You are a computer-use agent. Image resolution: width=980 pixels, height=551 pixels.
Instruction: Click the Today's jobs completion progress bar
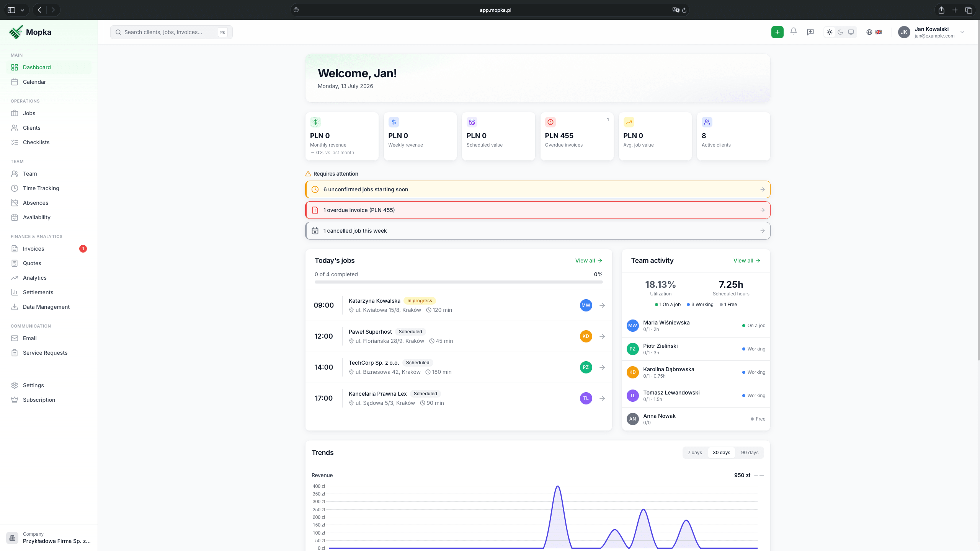pos(459,282)
